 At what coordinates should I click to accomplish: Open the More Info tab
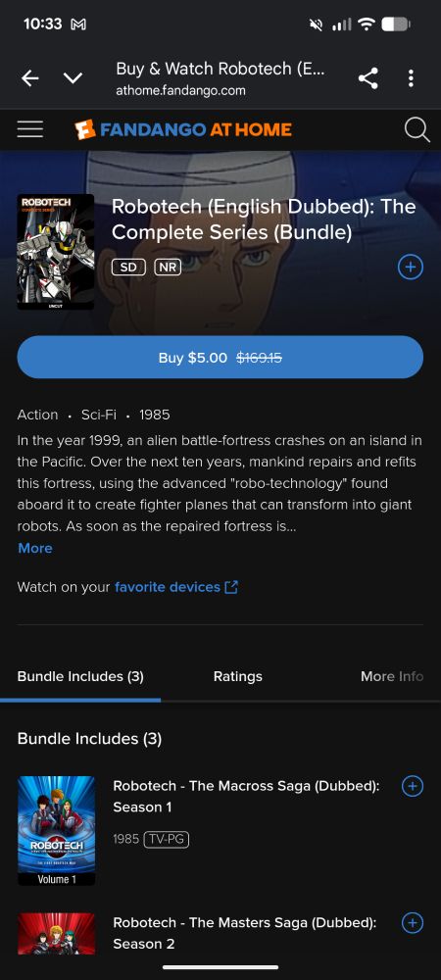point(392,676)
